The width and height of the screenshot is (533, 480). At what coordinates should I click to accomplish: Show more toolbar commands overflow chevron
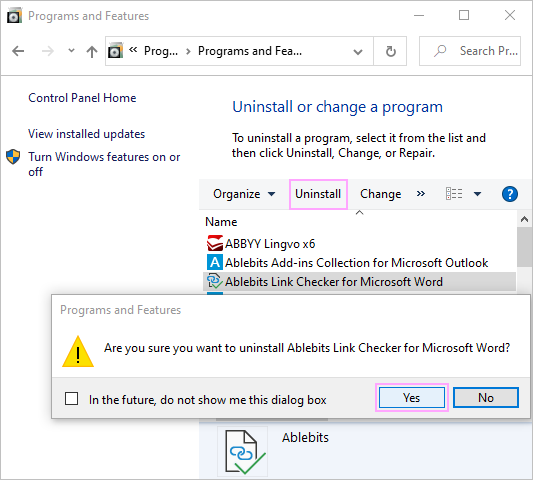(x=421, y=193)
